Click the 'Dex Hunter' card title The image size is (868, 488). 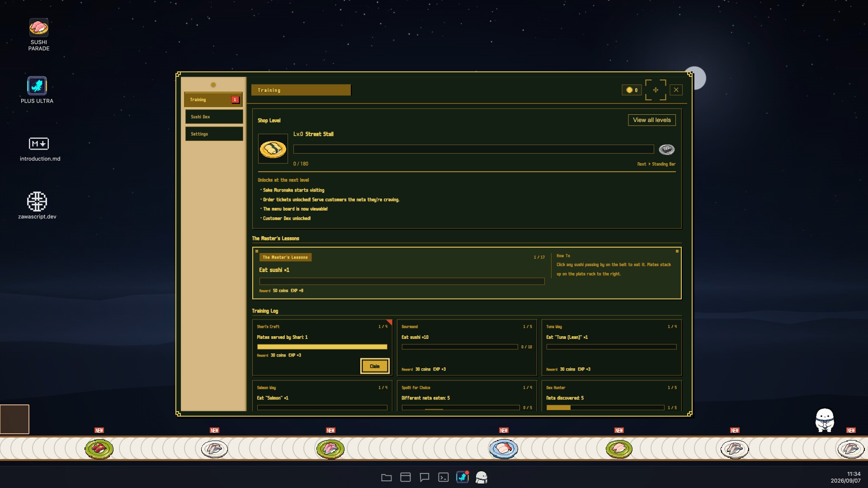click(x=556, y=388)
